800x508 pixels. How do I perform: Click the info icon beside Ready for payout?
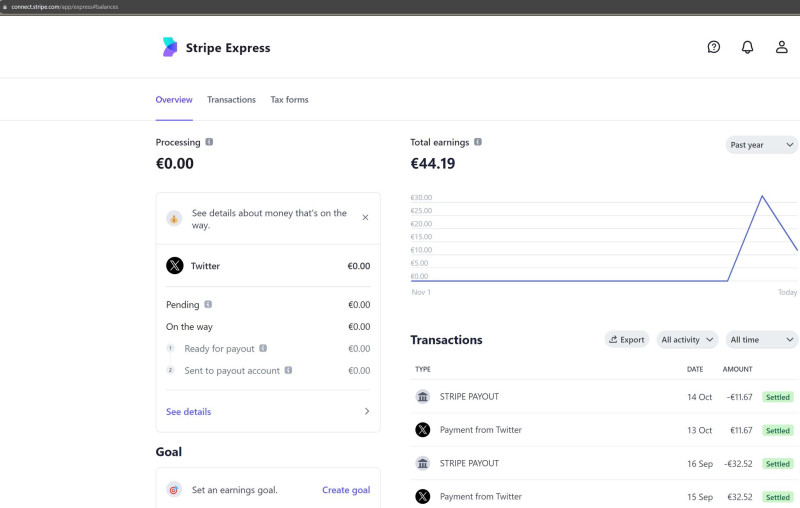pyautogui.click(x=263, y=348)
